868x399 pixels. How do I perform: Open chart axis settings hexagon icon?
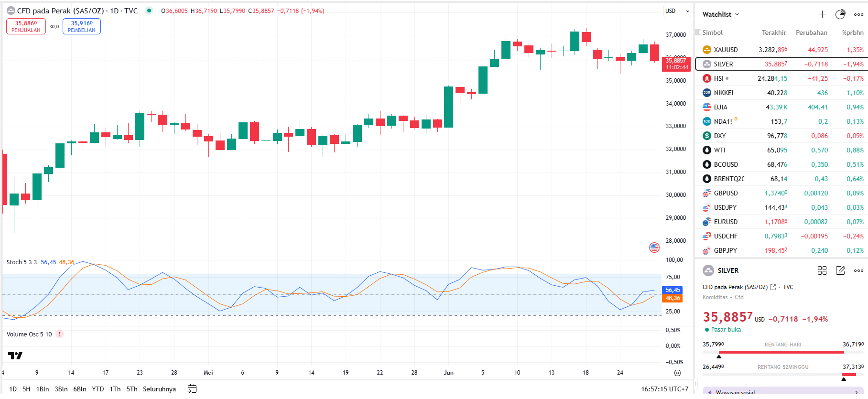(x=677, y=373)
